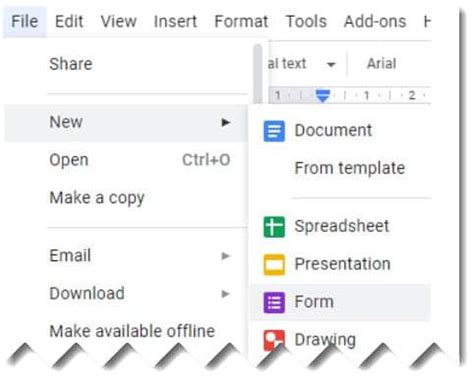Open the Edit menu
The width and height of the screenshot is (474, 382).
pos(69,22)
